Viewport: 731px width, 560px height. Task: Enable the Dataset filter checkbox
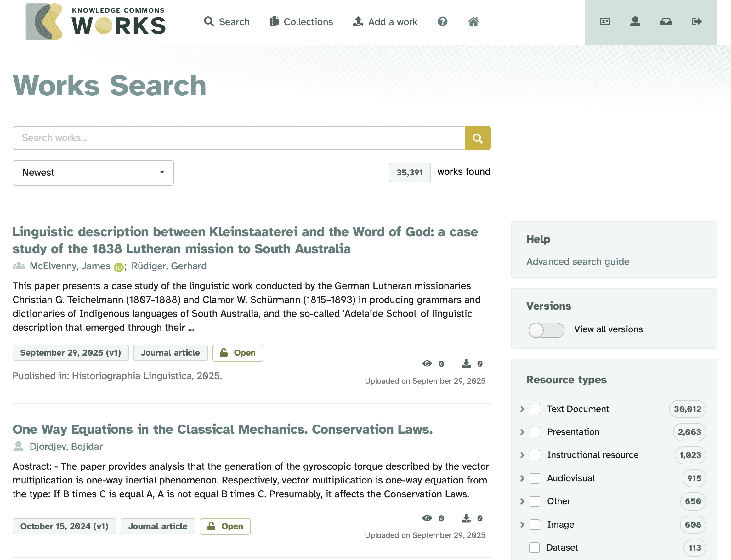coord(534,547)
